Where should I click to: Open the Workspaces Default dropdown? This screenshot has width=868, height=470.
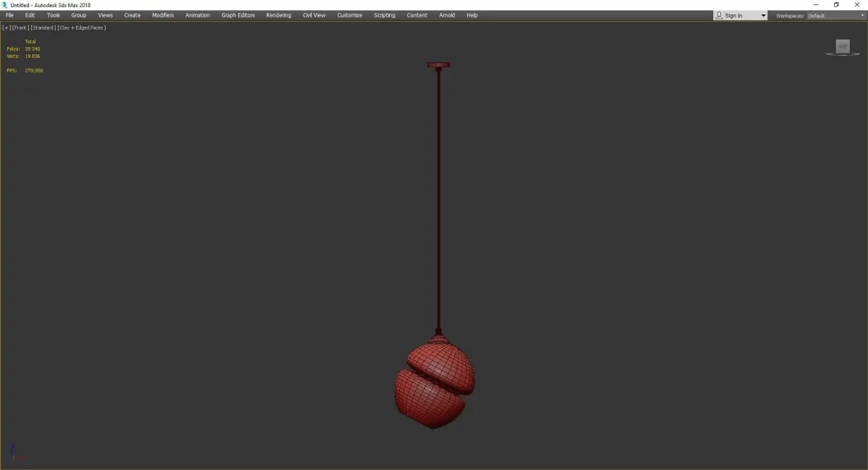click(835, 15)
